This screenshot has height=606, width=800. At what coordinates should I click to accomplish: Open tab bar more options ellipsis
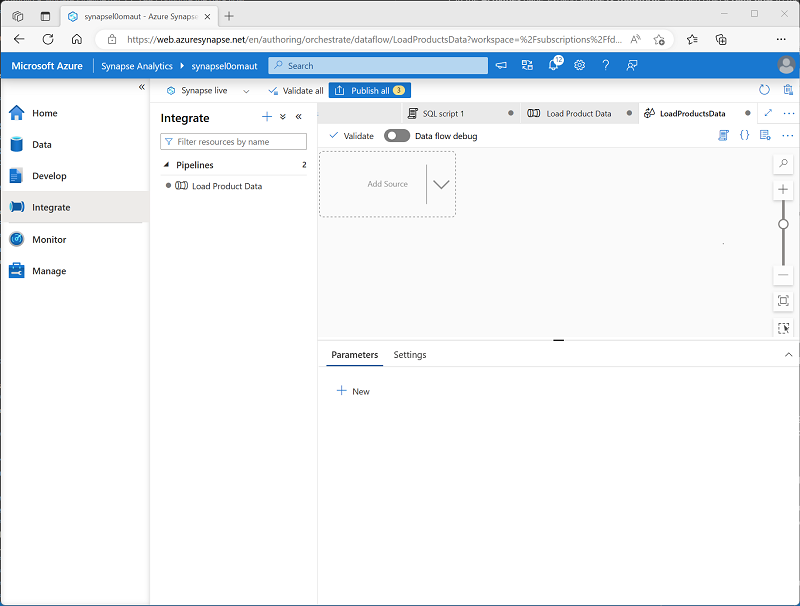789,113
